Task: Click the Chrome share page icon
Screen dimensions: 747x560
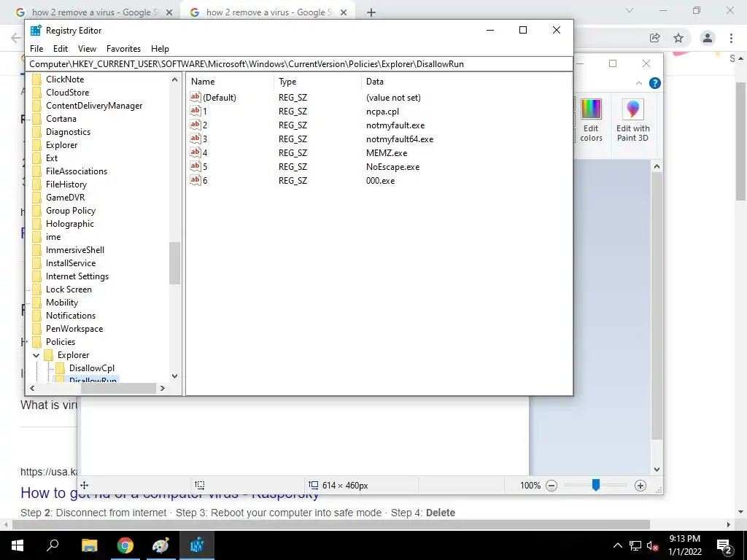Action: 655,38
